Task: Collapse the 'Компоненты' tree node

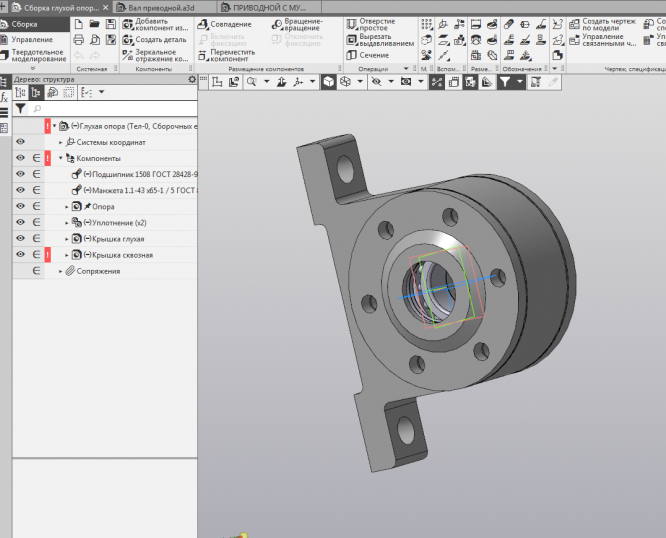Action: coord(60,158)
